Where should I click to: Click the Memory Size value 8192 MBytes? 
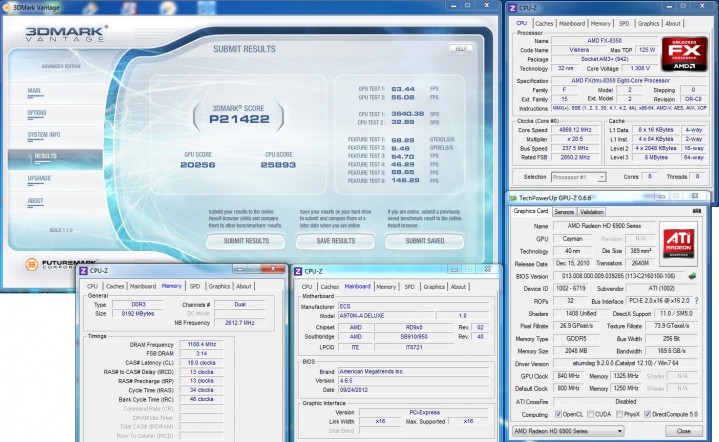tap(138, 314)
